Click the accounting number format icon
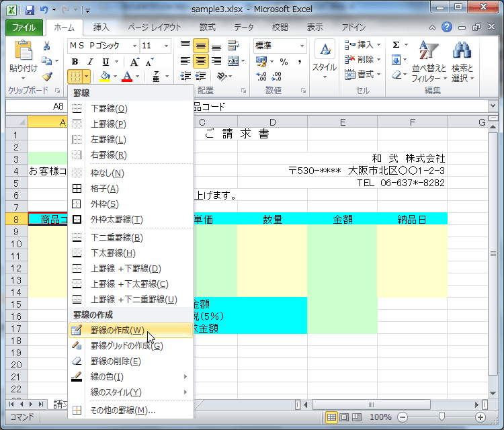Screen dimensions: 504x430 point(261,61)
